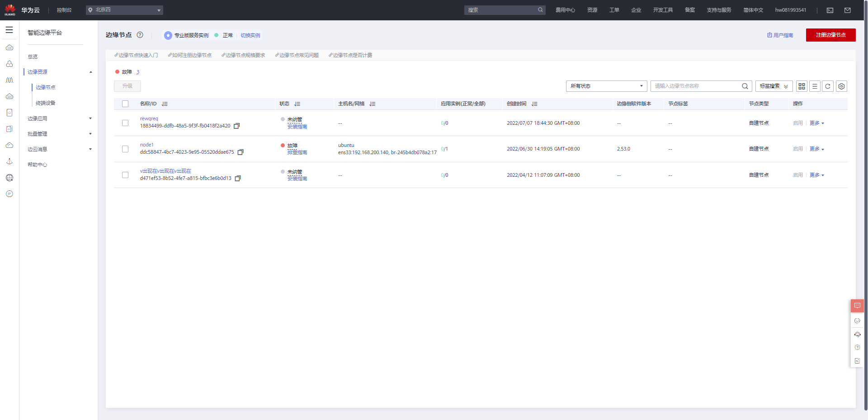
Task: Copy the node1 node ID
Action: coord(241,152)
